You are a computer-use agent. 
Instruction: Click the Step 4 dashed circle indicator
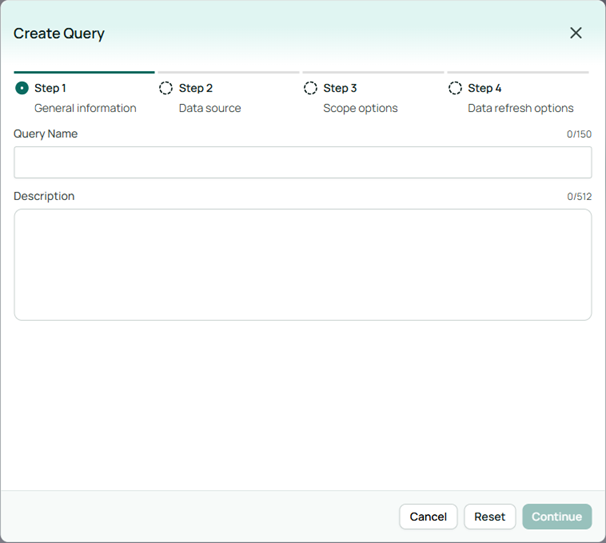coord(455,88)
